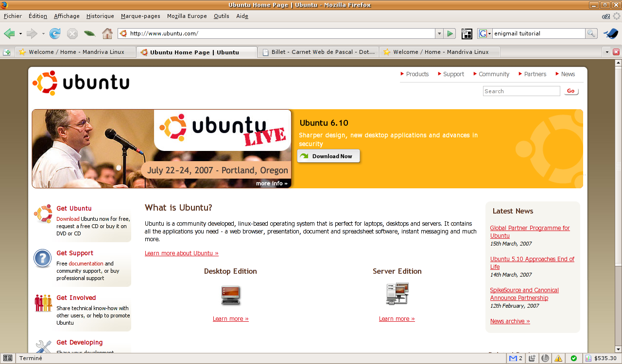Click the grayed Forward arrow button

pyautogui.click(x=32, y=33)
